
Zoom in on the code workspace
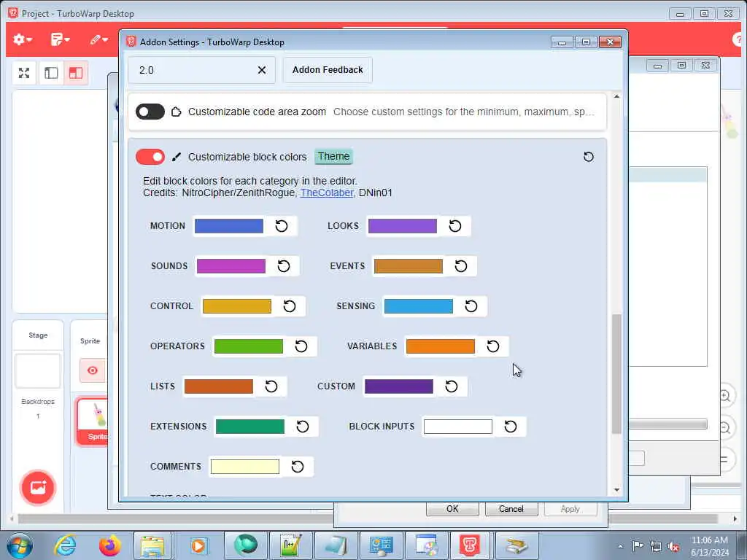[x=724, y=396]
